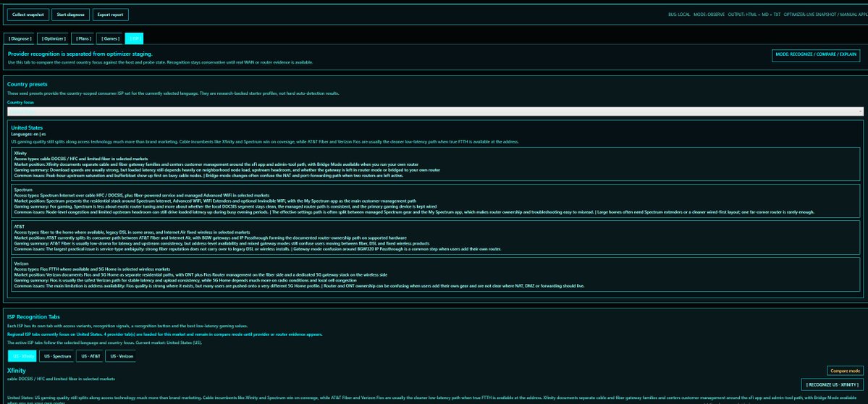Click 'Provider recognition is separated from optimizer staging.'
This screenshot has width=868, height=404.
80,54
